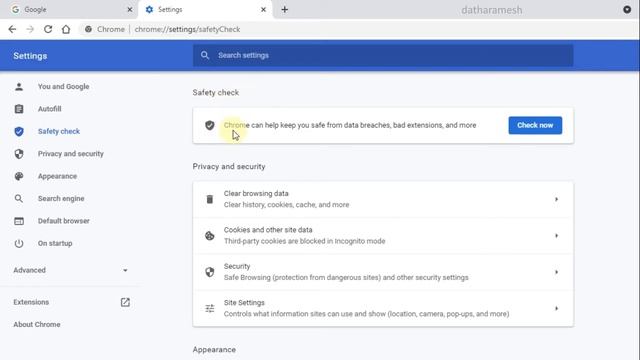Click the forward navigation arrow

(x=30, y=29)
